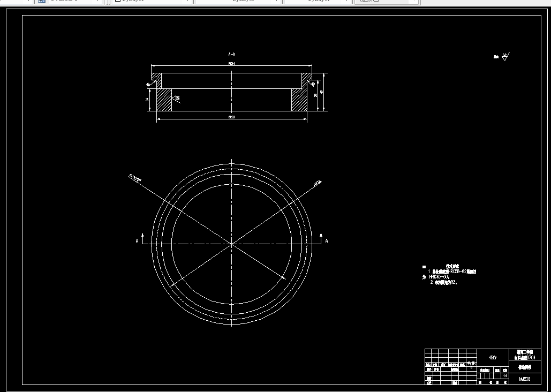The width and height of the screenshot is (551, 392).
Task: Open the lineweight ByLayer dropdown in toolbar
Action: [317, 2]
